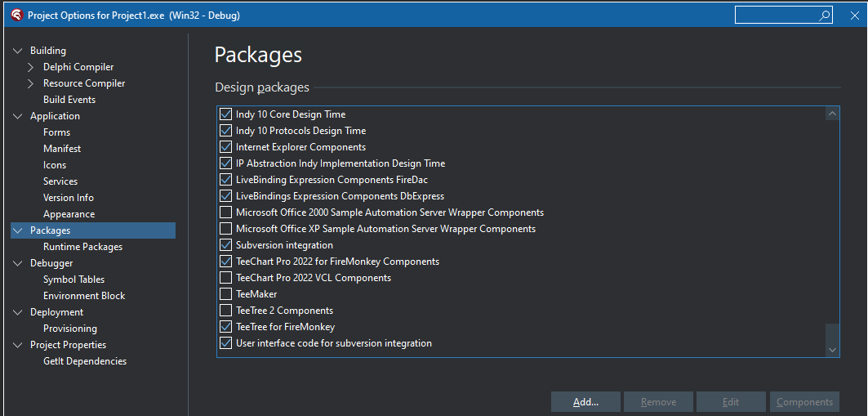Collapse the Application tree node

tap(17, 116)
